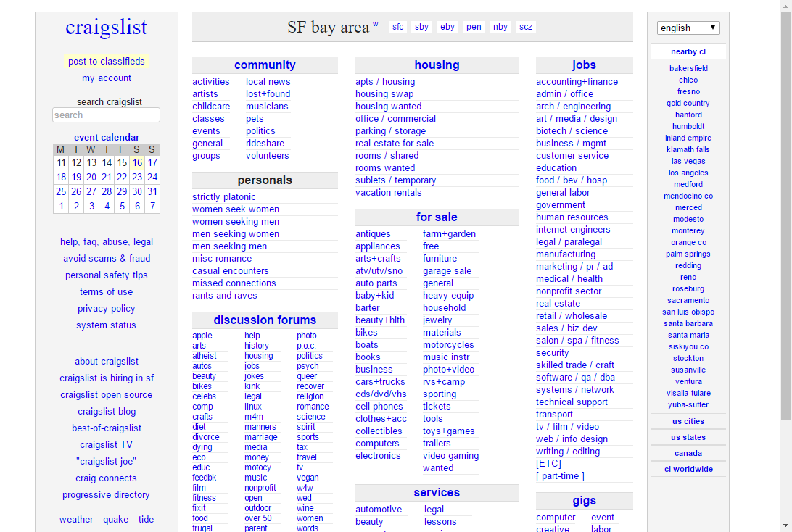Expand the canada section
The image size is (792, 532).
click(688, 453)
